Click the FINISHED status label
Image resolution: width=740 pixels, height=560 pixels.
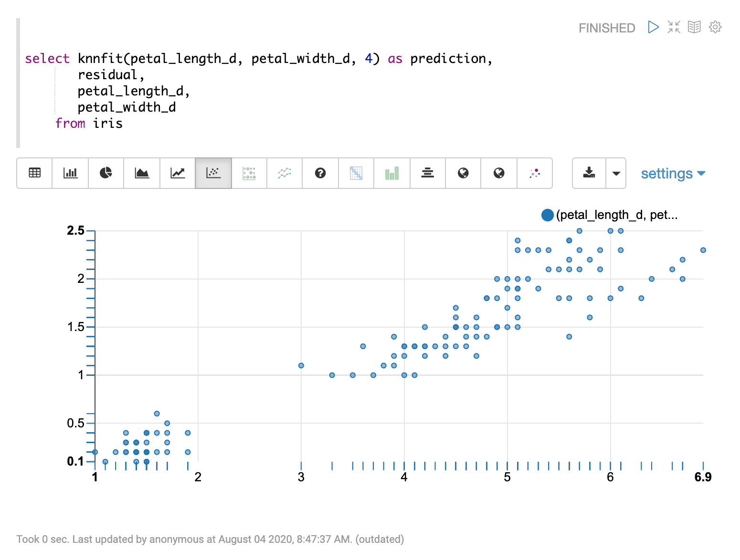[x=606, y=28]
